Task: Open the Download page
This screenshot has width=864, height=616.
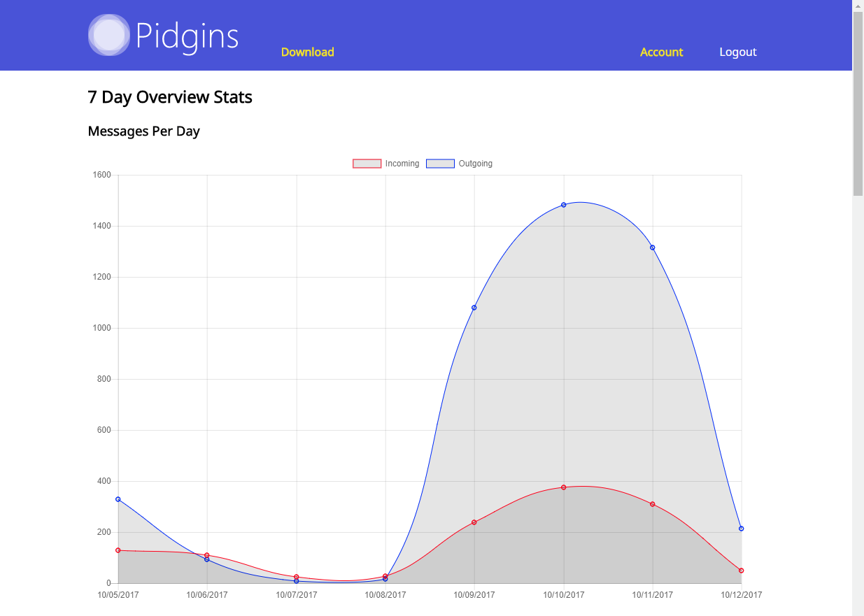Action: pos(308,52)
